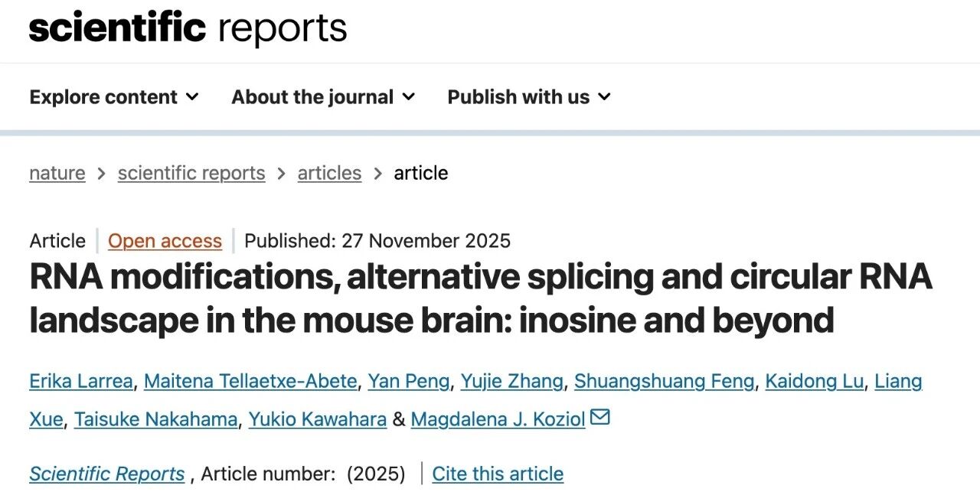The width and height of the screenshot is (980, 495).
Task: Navigate to the articles breadcrumb
Action: pyautogui.click(x=329, y=173)
